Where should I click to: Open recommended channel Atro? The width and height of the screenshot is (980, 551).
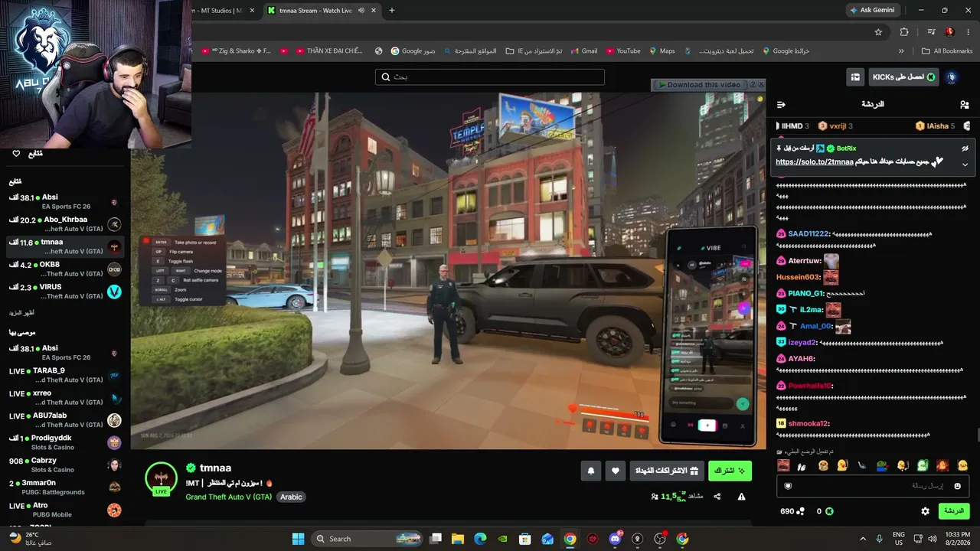(x=65, y=509)
